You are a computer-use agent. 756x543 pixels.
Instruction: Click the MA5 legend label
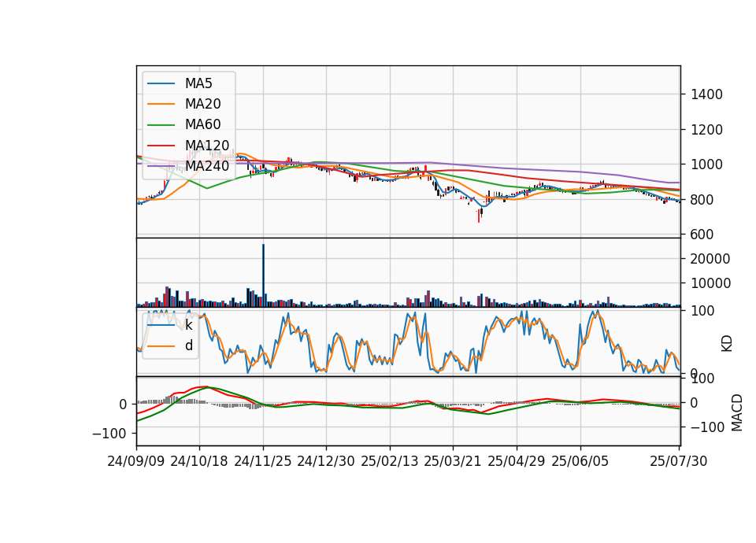point(198,83)
